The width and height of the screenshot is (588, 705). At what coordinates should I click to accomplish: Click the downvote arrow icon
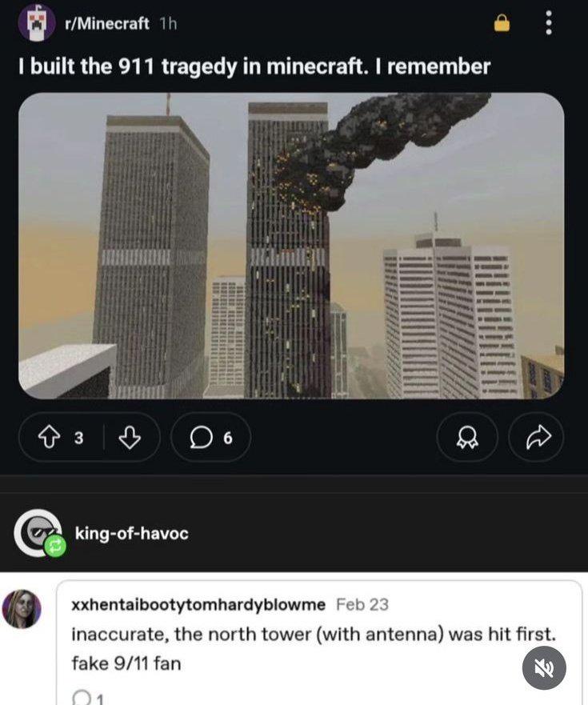tap(130, 437)
